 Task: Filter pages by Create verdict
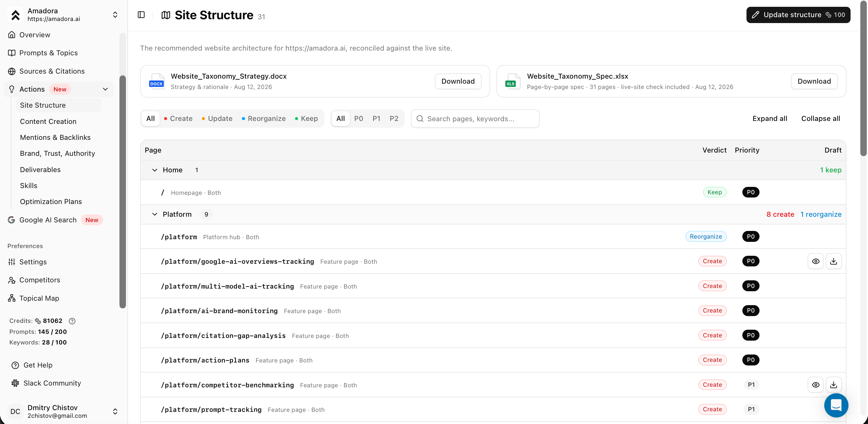click(x=178, y=119)
